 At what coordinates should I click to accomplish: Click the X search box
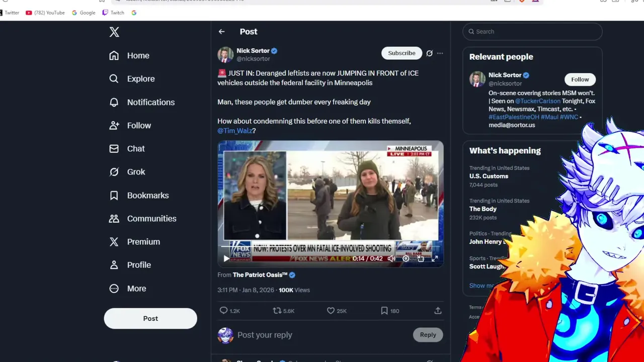(532, 31)
